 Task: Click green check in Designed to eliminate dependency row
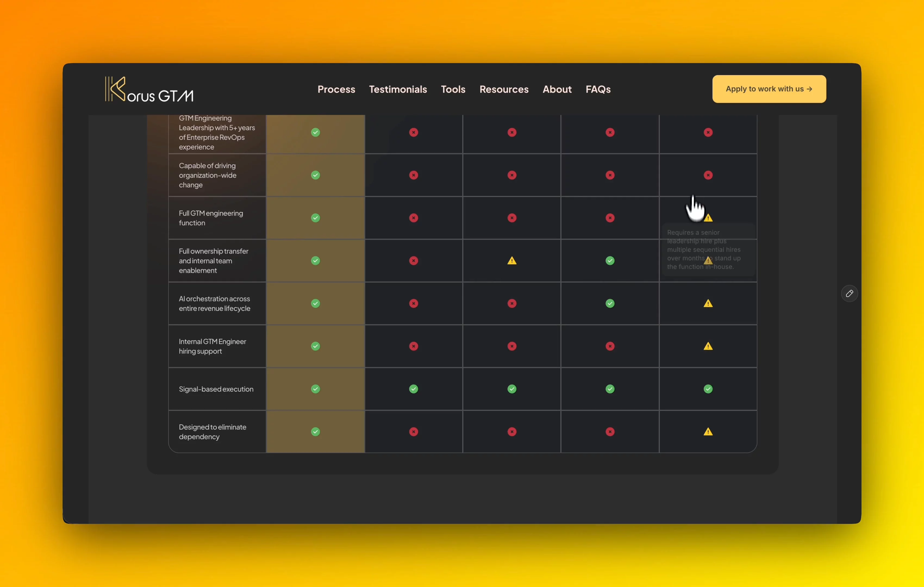316,432
